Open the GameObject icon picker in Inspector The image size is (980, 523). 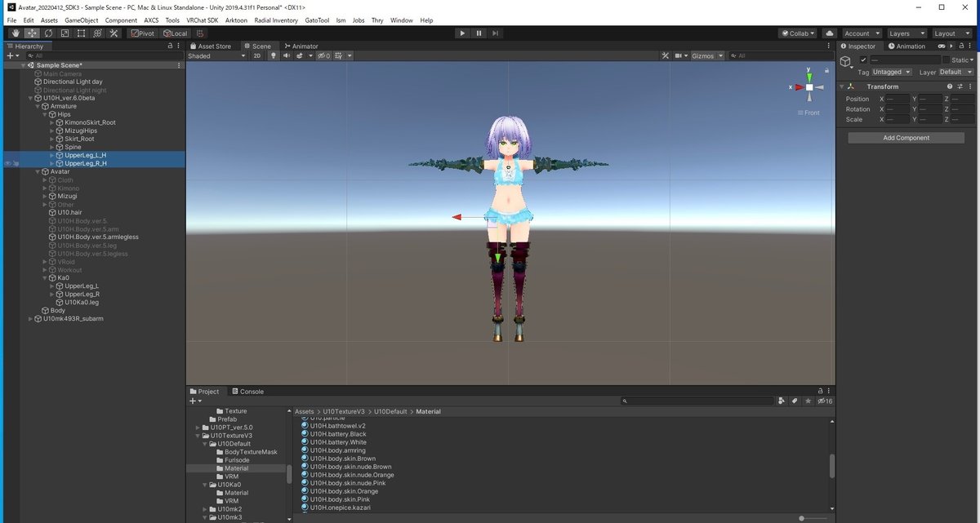(847, 63)
